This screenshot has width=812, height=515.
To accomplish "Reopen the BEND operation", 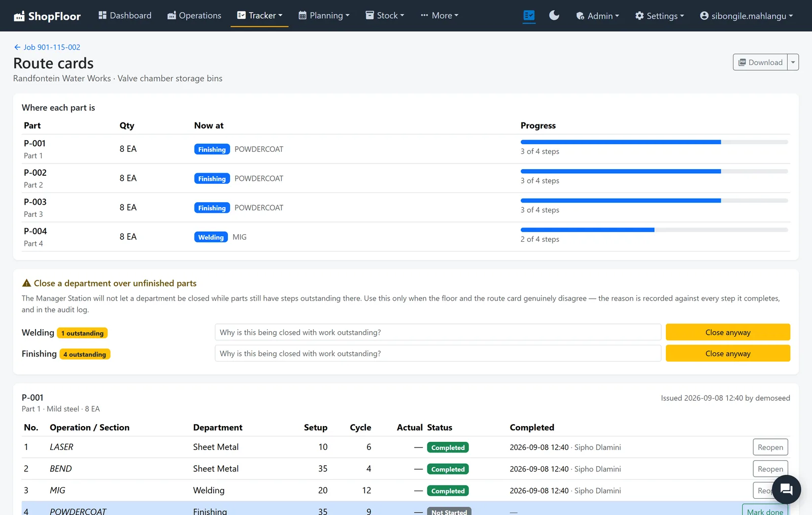I will click(x=770, y=469).
